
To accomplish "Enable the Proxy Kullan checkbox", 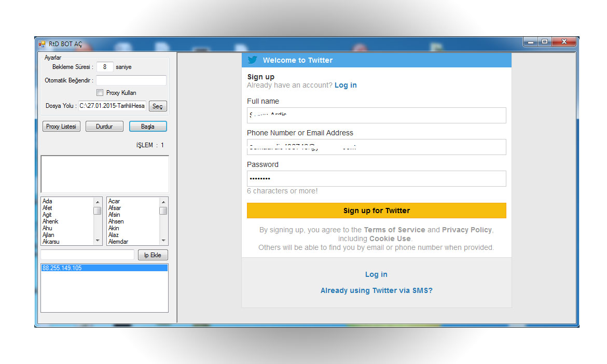I will [100, 92].
